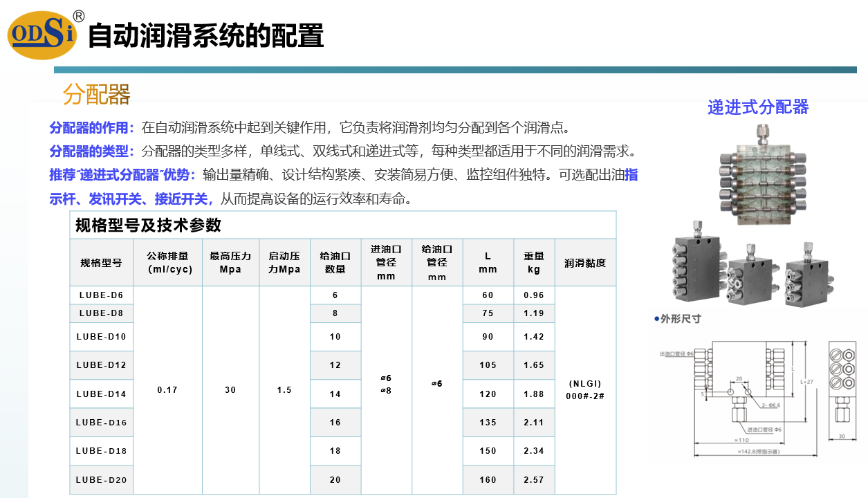Click the 润滑黏度 column header

tap(585, 263)
